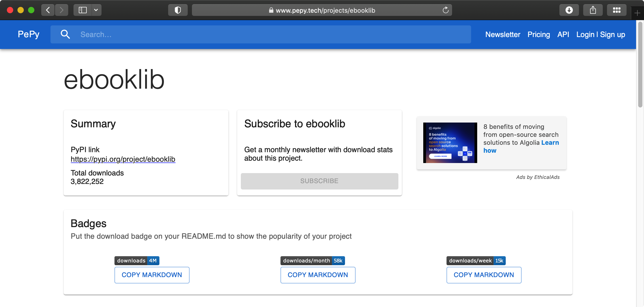Viewport: 644px width, 307px height.
Task: Open the PyPI link for ebooklib
Action: [123, 159]
